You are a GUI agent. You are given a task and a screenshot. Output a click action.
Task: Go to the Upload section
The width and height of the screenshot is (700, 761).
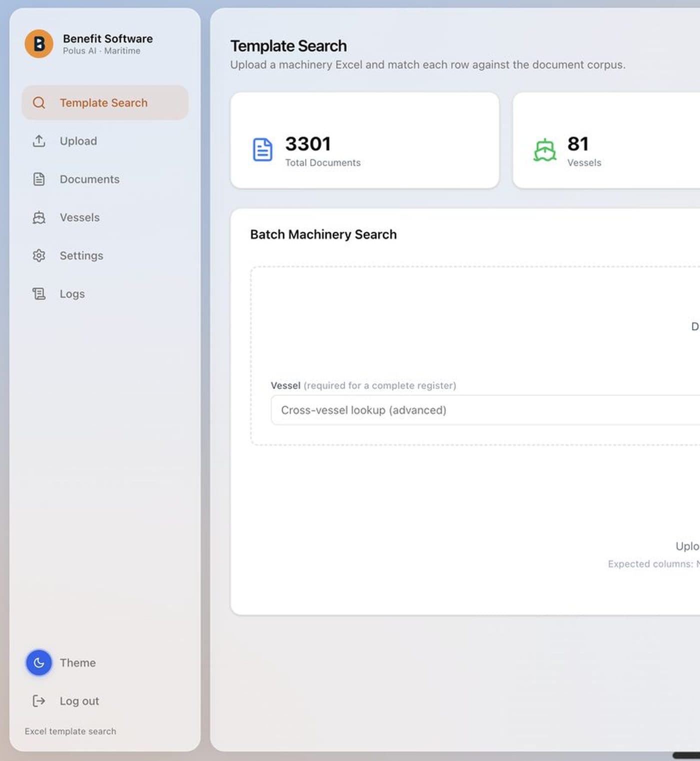pos(105,141)
